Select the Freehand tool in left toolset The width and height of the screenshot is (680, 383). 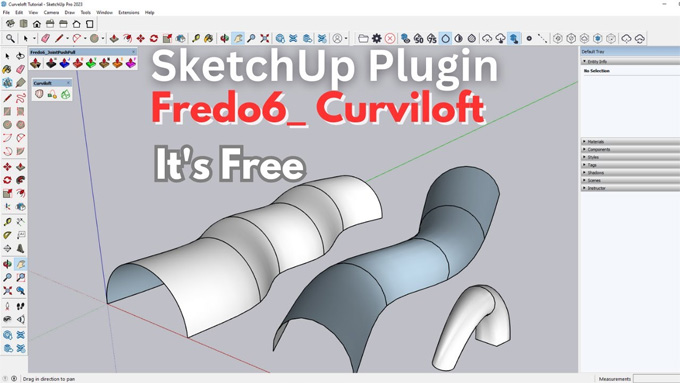20,98
